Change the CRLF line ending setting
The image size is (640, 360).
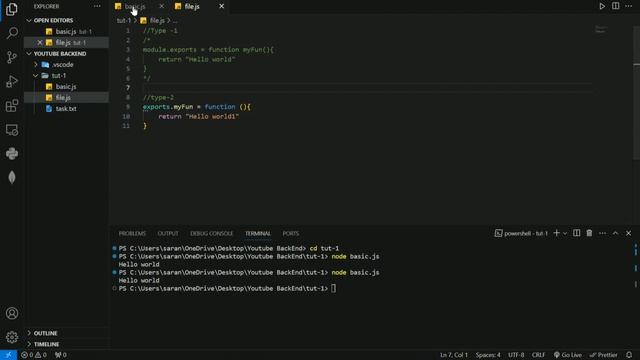point(538,355)
